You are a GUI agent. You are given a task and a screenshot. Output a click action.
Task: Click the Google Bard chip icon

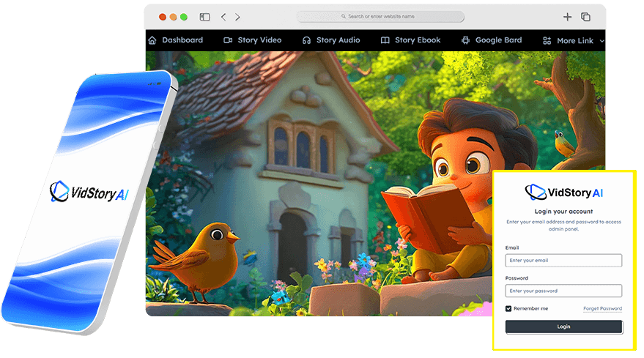[465, 40]
